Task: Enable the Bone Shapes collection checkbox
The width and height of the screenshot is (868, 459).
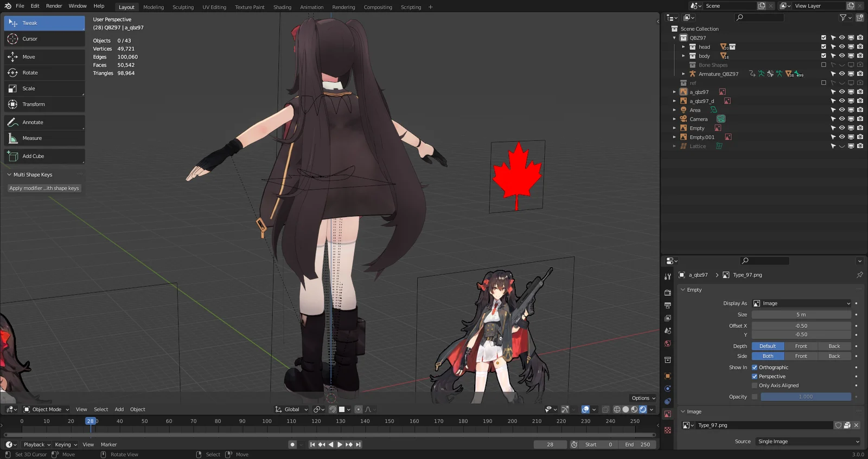Action: click(824, 65)
